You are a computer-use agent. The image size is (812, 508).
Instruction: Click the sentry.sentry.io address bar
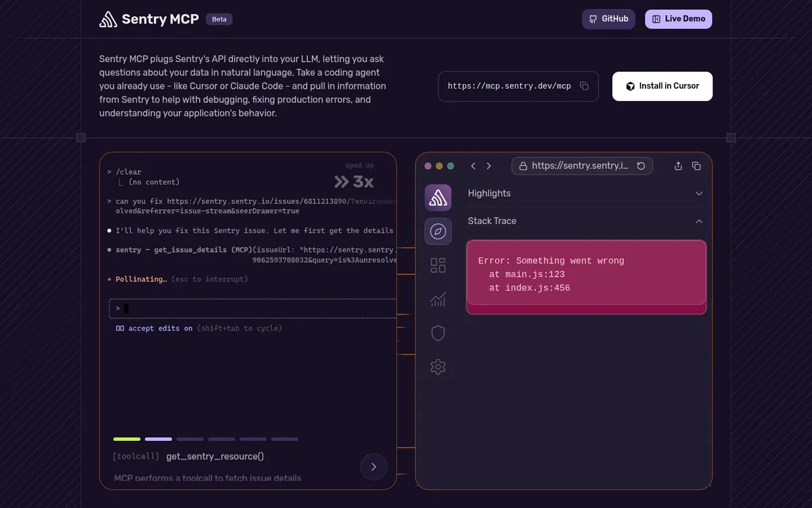point(582,166)
